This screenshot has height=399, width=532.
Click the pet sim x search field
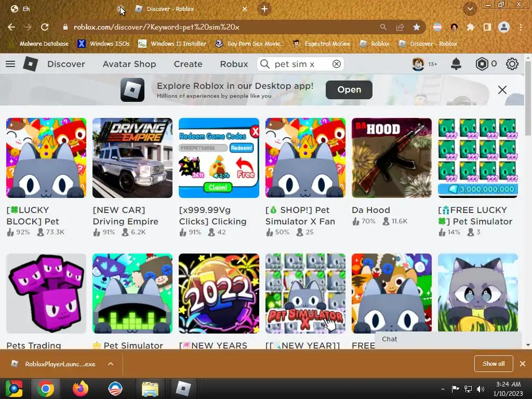click(300, 64)
